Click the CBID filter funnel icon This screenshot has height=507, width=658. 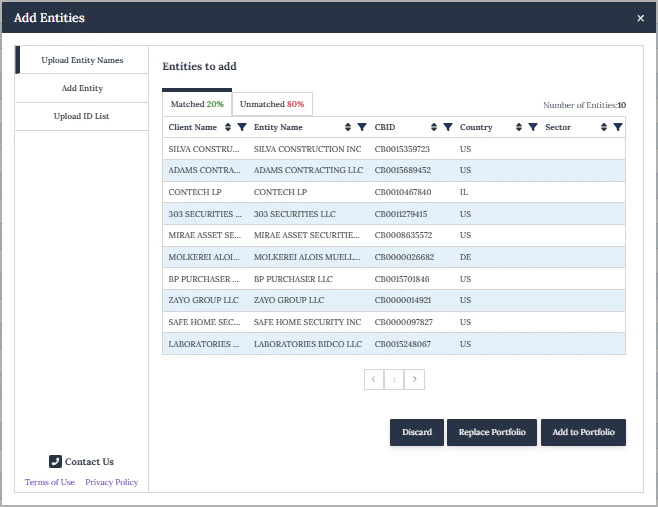pos(448,127)
